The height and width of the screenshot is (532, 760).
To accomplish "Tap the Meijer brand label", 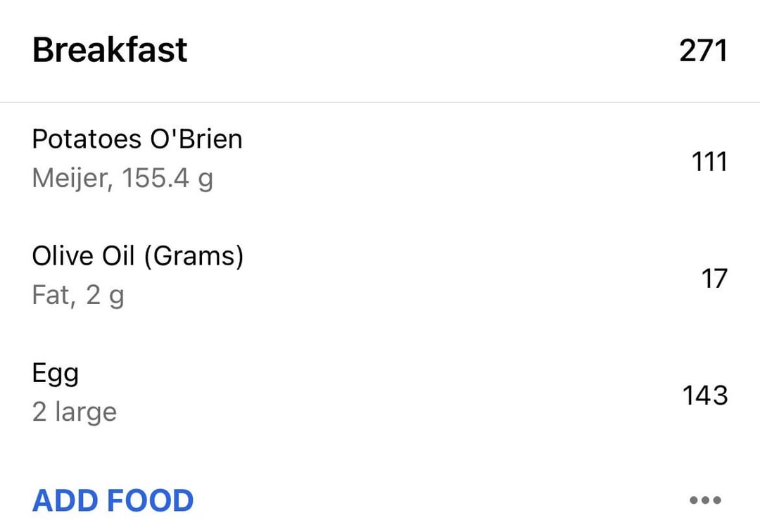I will click(x=72, y=178).
